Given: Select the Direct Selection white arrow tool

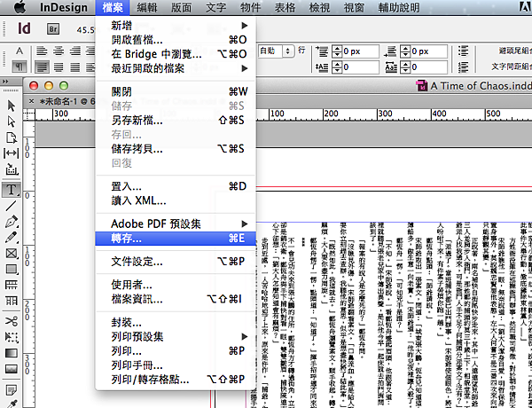Looking at the screenshot, I should click(x=12, y=122).
